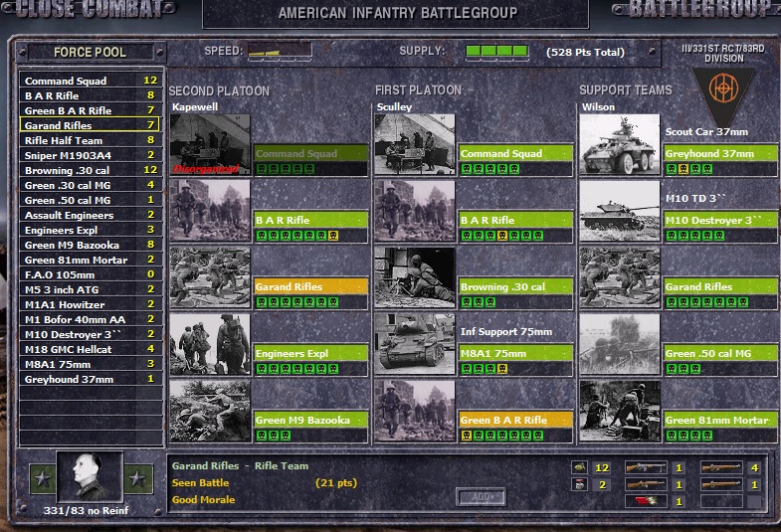Click the red weapon icon in the bottom panel
The image size is (781, 532).
tap(644, 501)
